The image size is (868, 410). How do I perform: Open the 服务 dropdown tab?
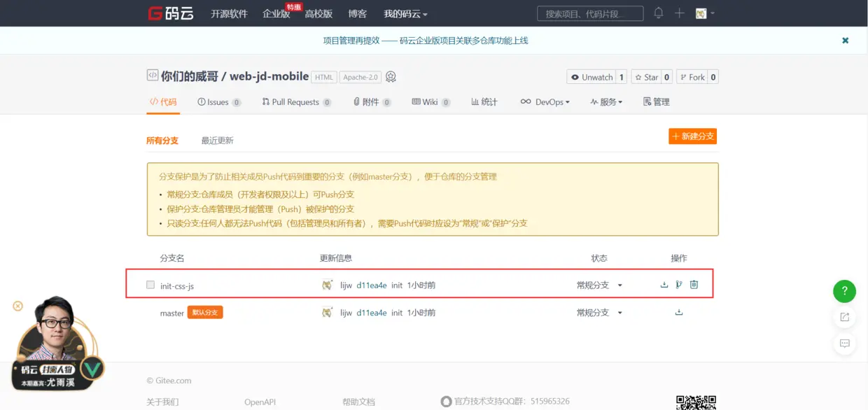(x=606, y=102)
